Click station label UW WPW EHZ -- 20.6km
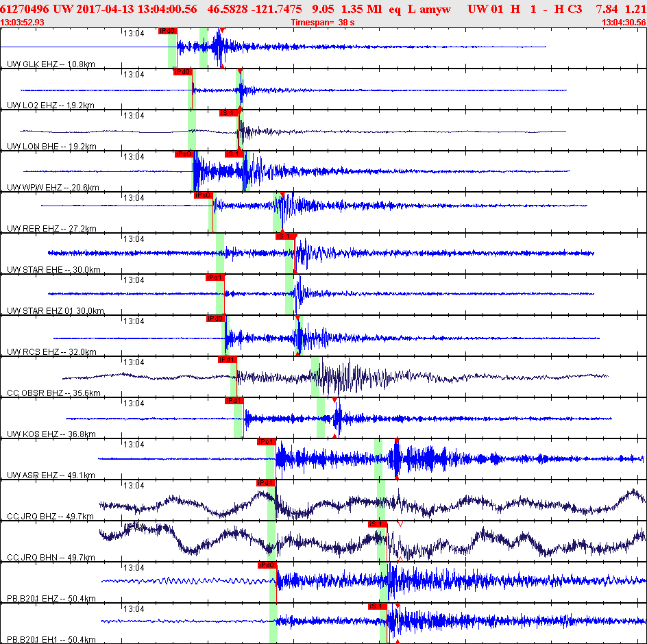Viewport: 647px width, 644px height. coord(53,187)
